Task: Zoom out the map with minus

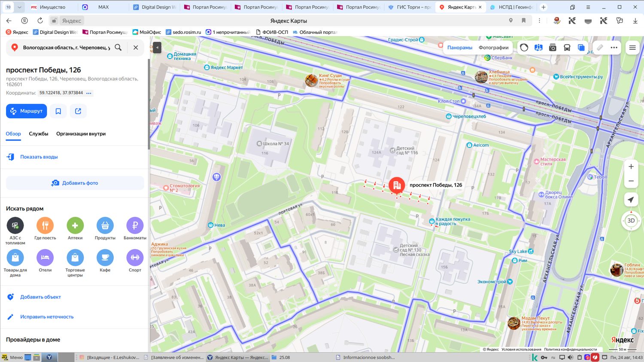Action: pos(631,181)
